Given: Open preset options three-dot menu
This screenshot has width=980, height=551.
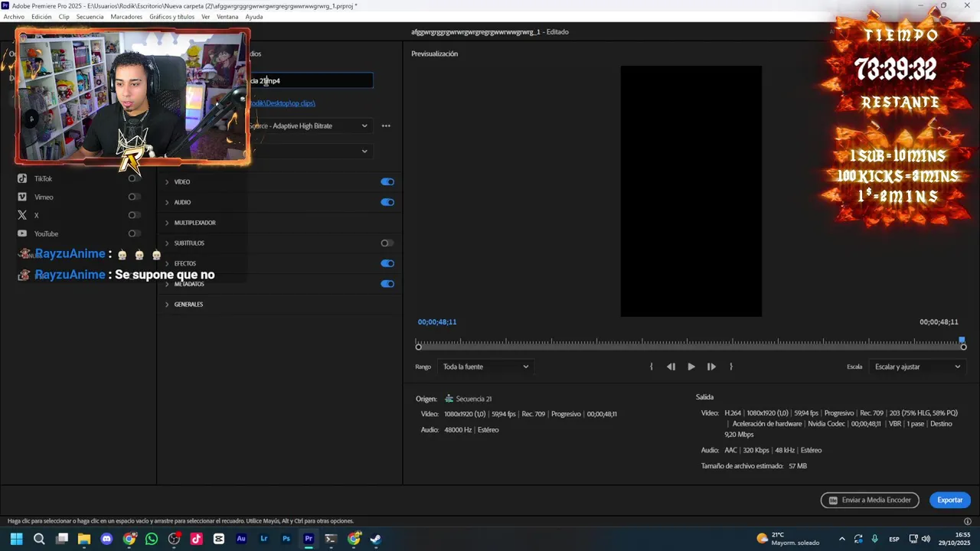Looking at the screenshot, I should click(386, 126).
